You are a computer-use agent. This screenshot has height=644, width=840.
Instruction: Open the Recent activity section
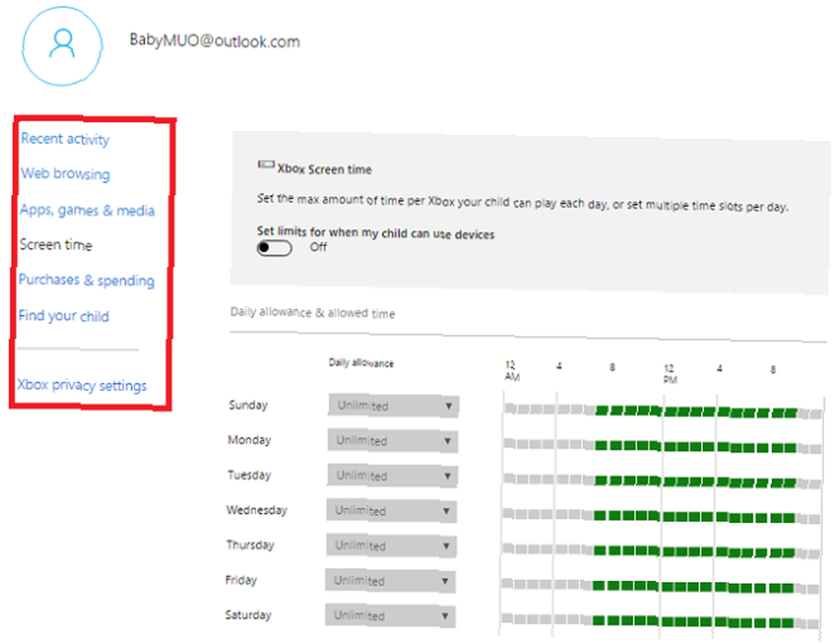66,139
